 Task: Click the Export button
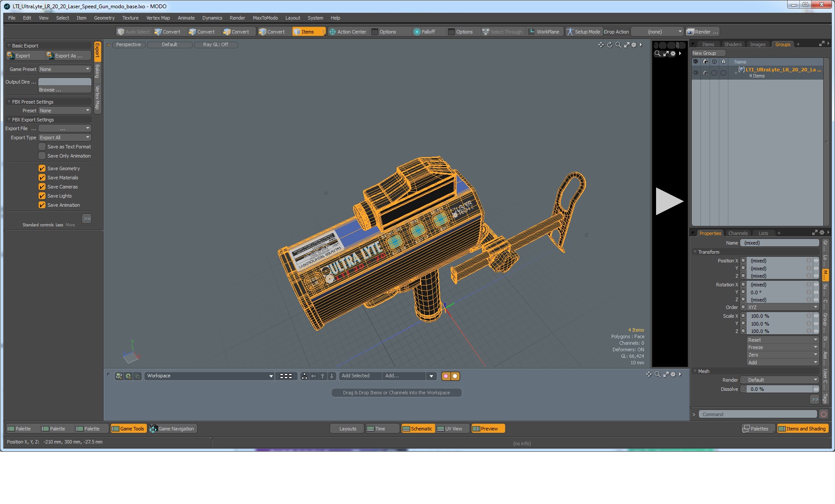pyautogui.click(x=25, y=56)
